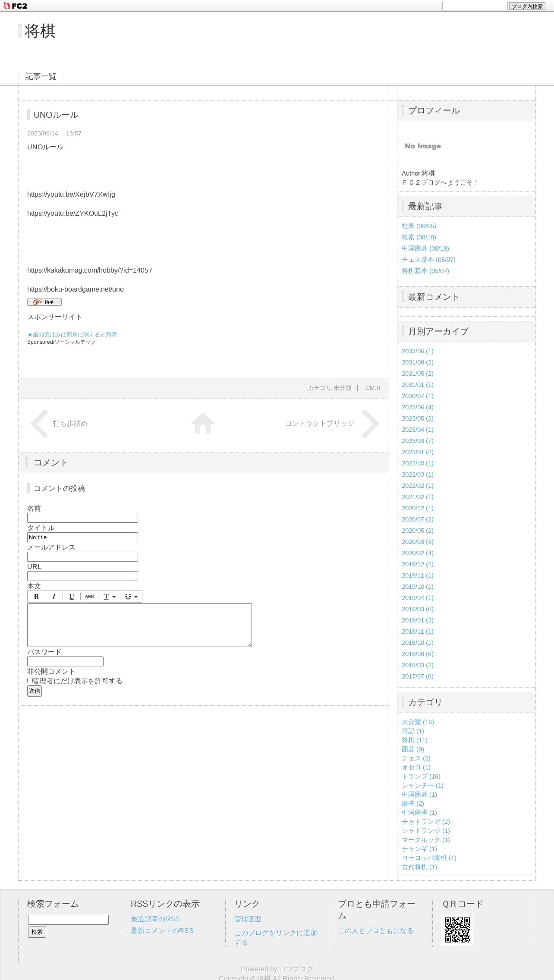
Task: Open category 古代将棋 (1)
Action: click(x=419, y=867)
